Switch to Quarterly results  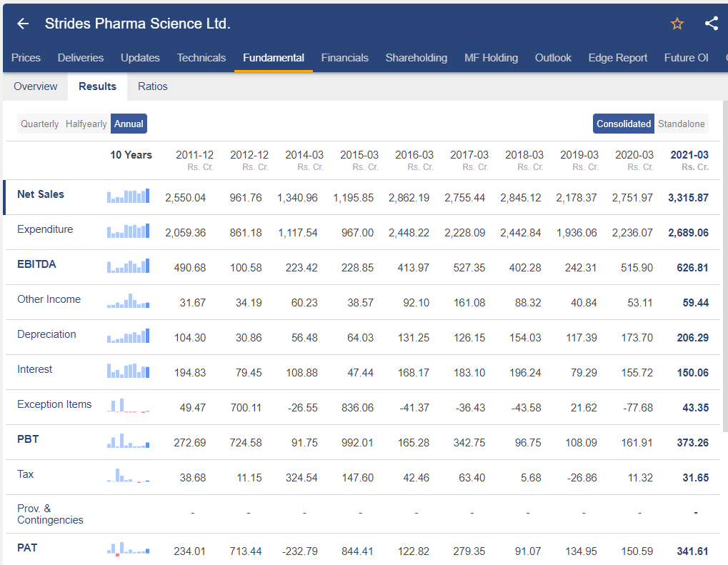tap(39, 124)
